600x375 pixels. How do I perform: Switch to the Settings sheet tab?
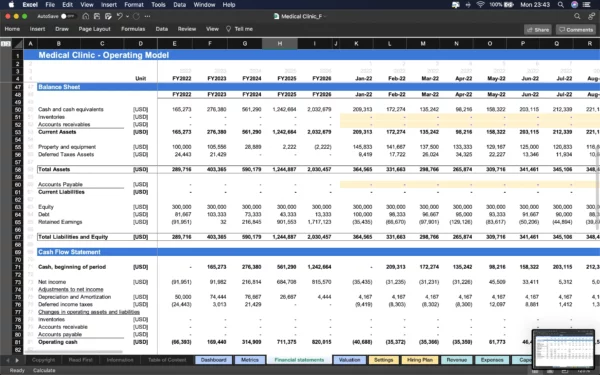pos(383,360)
